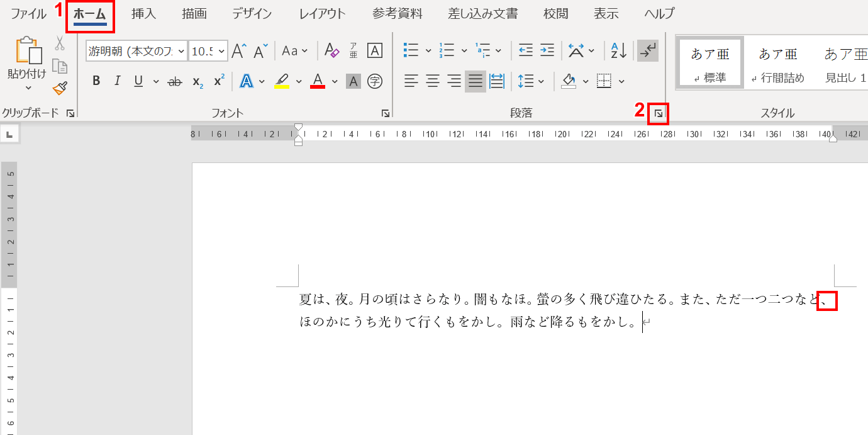Click the enclosed character 字 icon
Viewport: 868px width, 435px height.
click(x=375, y=81)
